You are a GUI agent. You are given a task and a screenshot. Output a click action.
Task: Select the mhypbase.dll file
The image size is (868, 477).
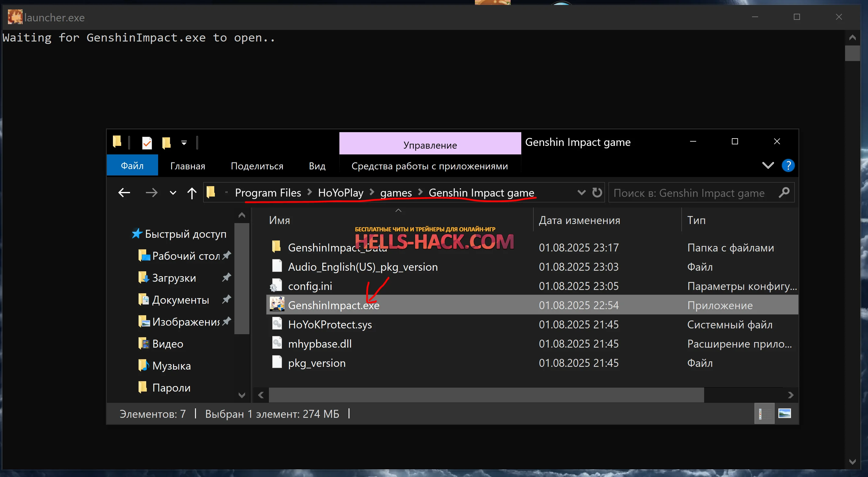(320, 344)
